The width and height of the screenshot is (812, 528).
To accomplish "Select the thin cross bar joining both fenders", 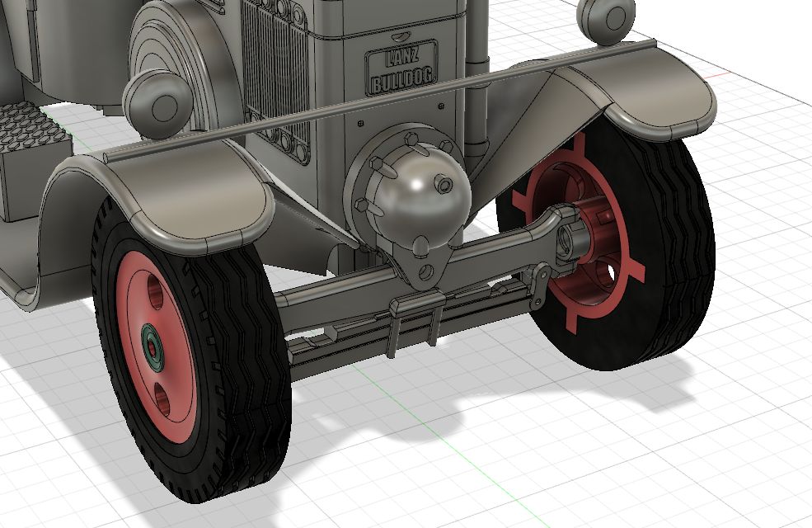I will click(379, 100).
